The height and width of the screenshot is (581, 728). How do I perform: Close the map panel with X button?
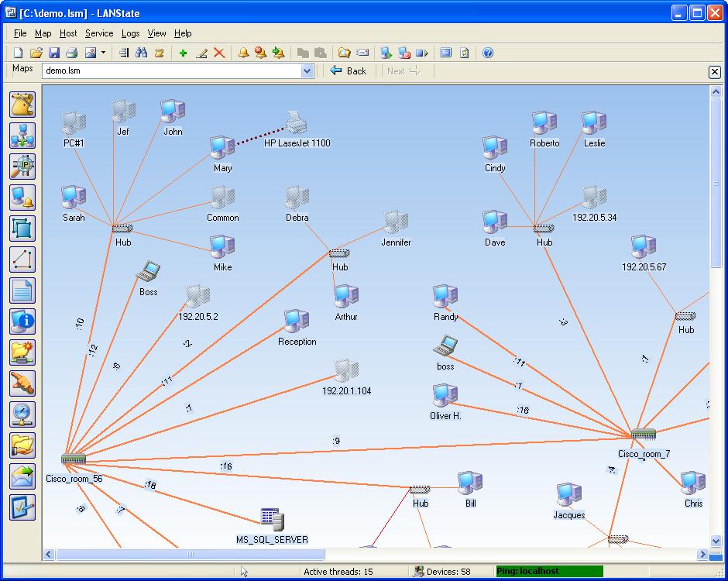coord(715,72)
